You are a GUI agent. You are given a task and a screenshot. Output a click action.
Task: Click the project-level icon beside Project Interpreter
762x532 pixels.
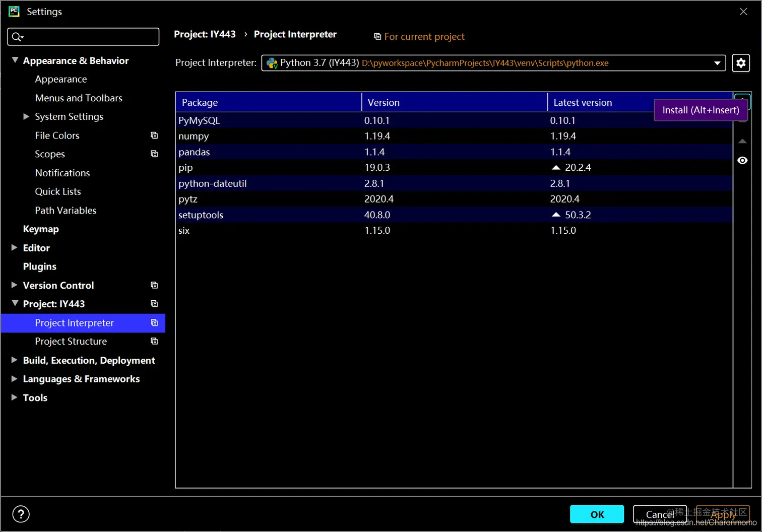(154, 322)
